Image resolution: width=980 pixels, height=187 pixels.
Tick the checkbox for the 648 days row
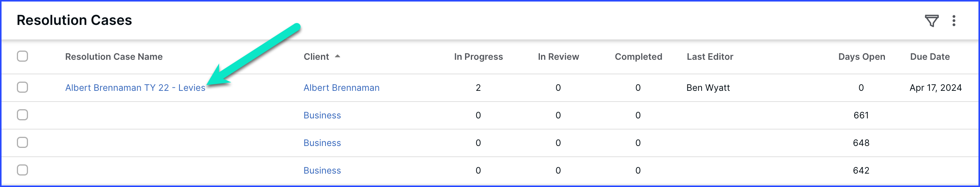(x=23, y=143)
